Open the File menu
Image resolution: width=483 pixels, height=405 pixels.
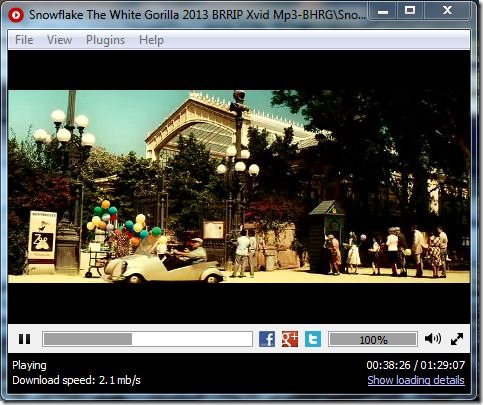tap(24, 40)
